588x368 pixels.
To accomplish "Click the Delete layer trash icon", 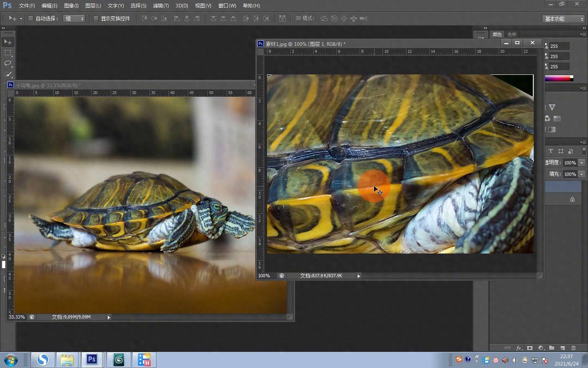I will pos(573,348).
